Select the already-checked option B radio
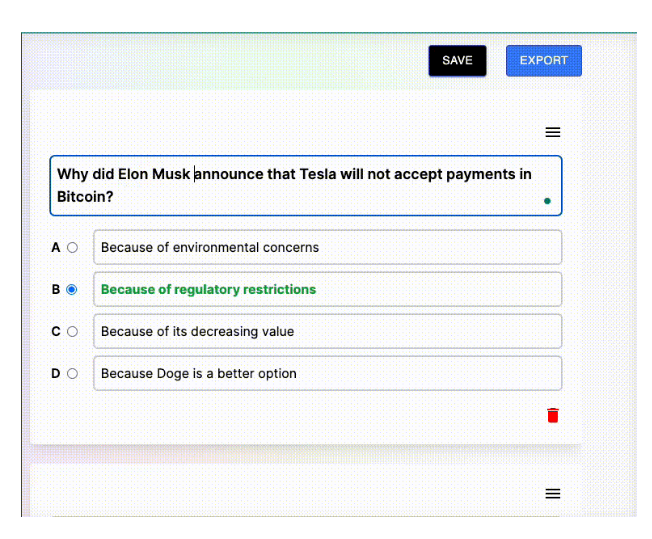Viewport: 652px width, 539px height. pyautogui.click(x=72, y=290)
